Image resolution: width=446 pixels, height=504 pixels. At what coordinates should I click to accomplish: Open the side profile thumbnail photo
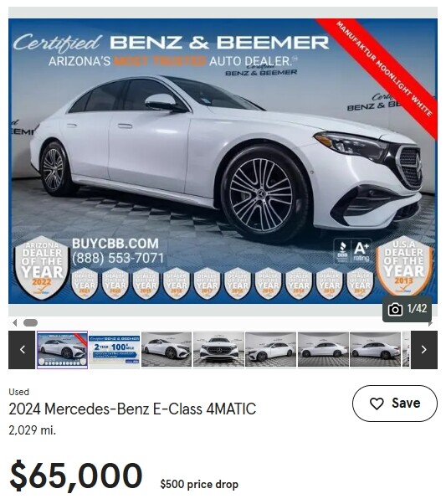click(323, 350)
